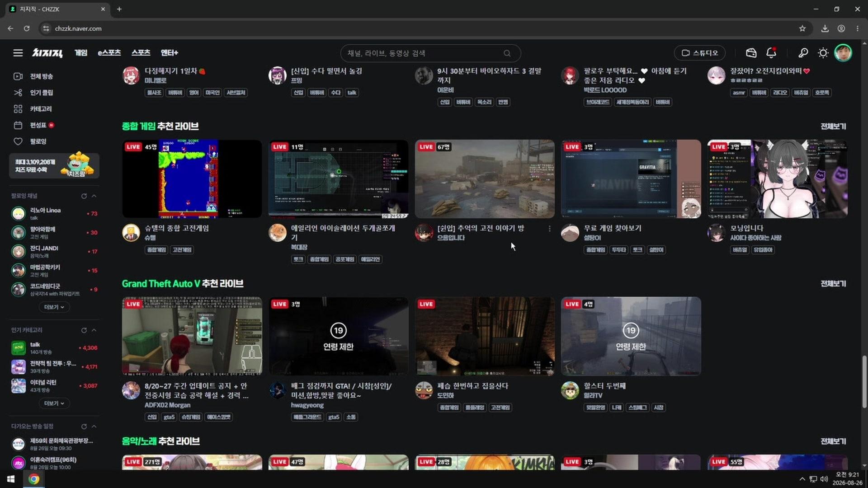868x488 pixels.
Task: Open the 엔터+ tab in the top navigation
Action: click(170, 53)
